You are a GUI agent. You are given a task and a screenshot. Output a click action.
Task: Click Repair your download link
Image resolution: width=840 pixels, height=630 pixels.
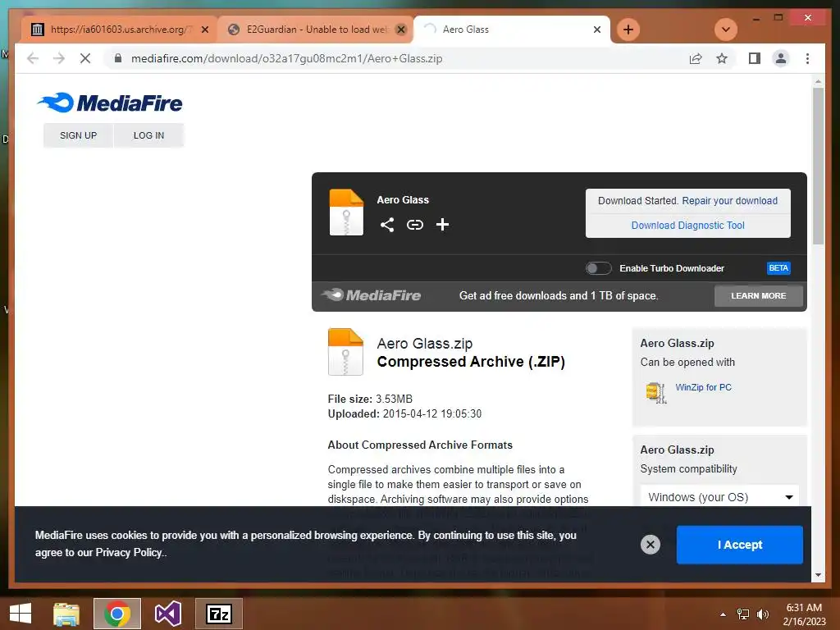click(x=729, y=200)
